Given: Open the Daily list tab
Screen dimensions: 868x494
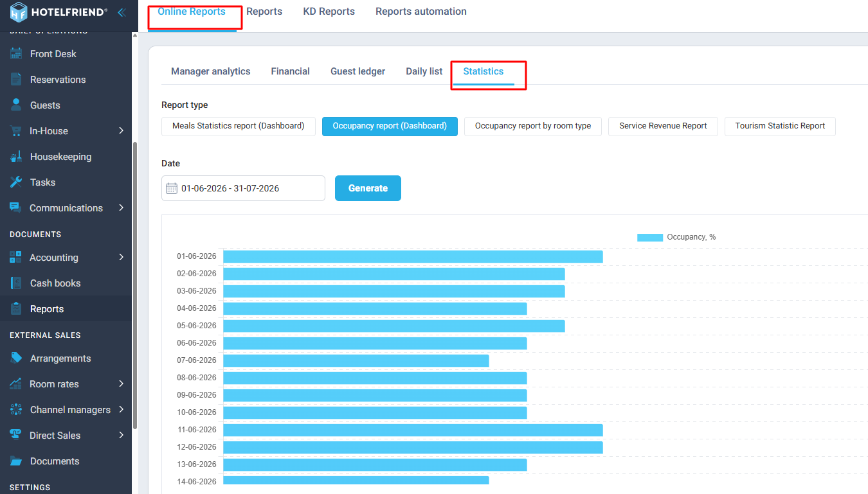Looking at the screenshot, I should point(424,71).
